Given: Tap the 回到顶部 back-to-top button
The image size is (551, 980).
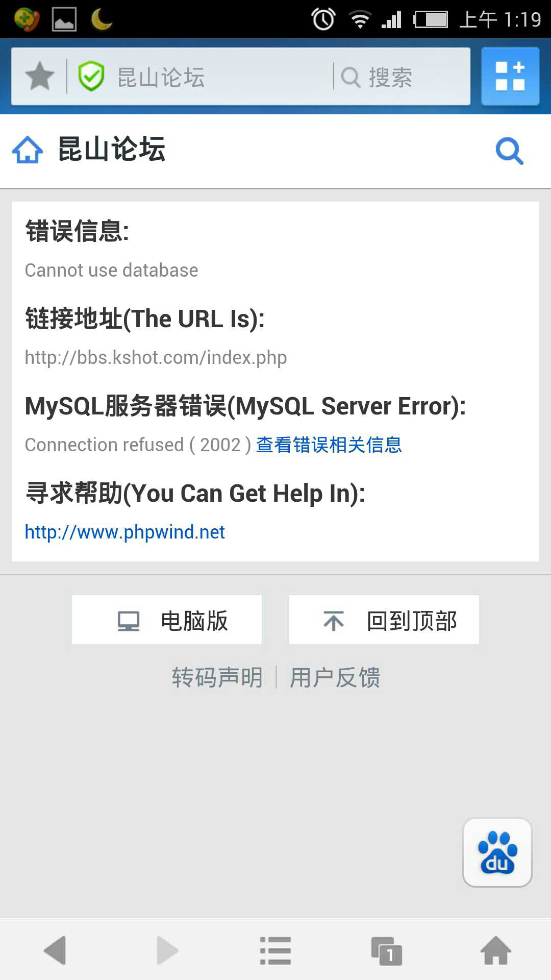Looking at the screenshot, I should click(384, 620).
